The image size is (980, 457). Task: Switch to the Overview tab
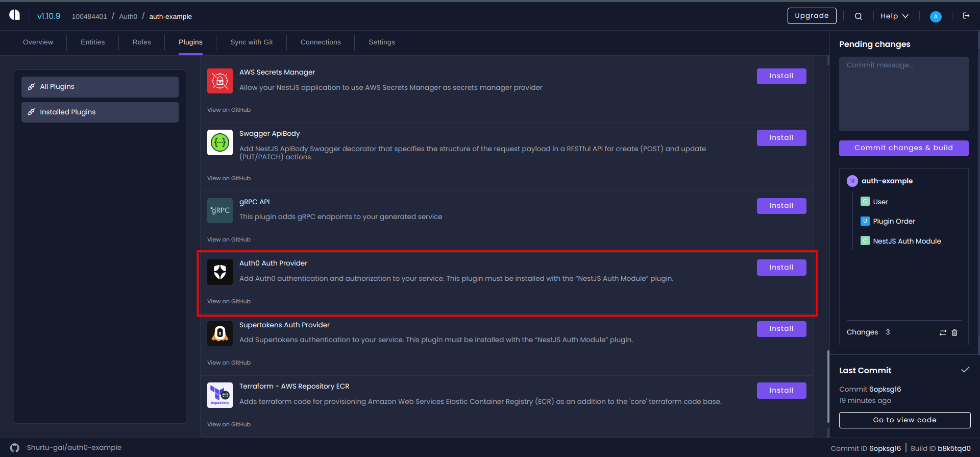[38, 42]
